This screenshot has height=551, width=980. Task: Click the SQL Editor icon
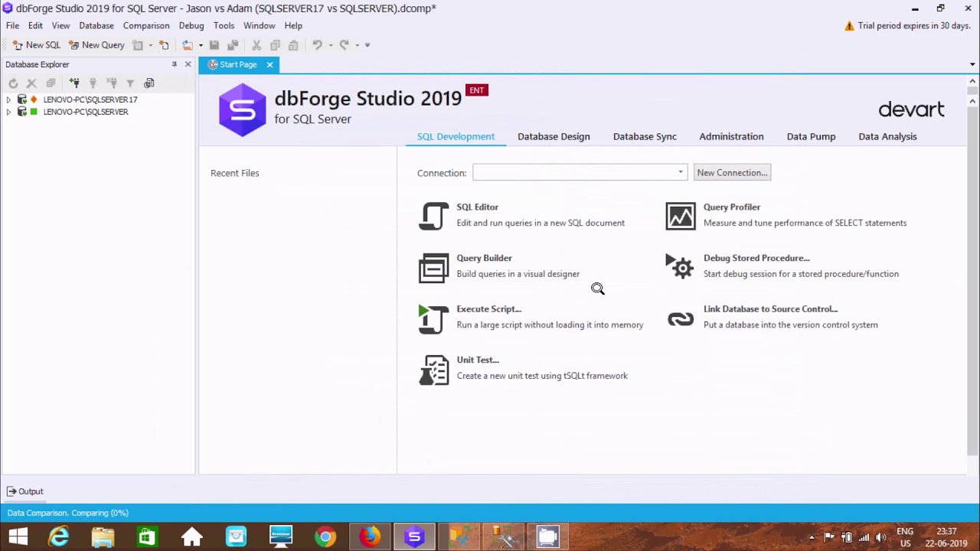tap(433, 216)
